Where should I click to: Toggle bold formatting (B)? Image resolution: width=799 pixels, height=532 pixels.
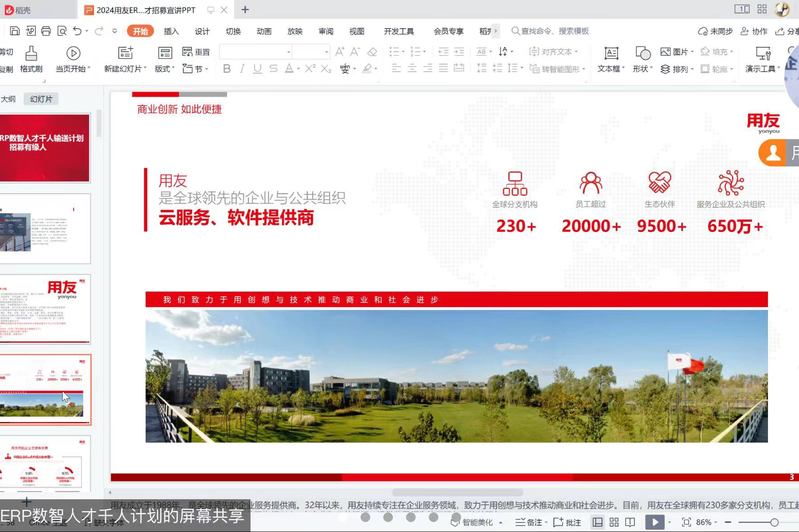(227, 69)
